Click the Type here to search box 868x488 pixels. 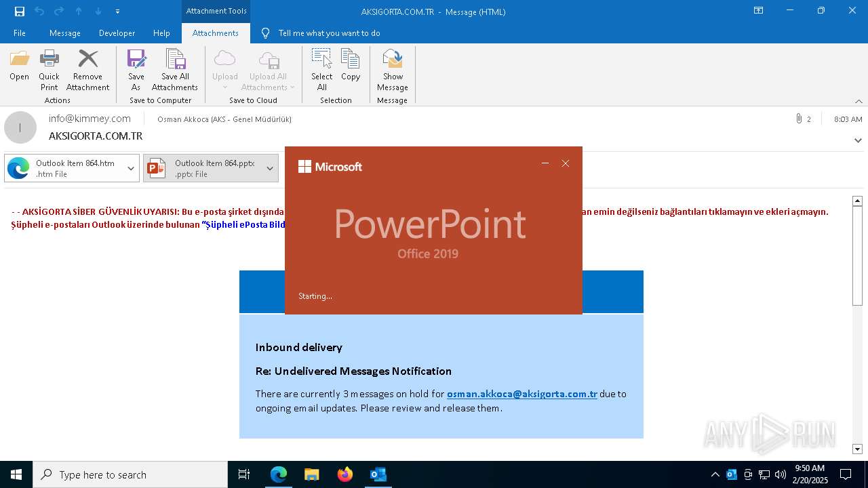[130, 474]
